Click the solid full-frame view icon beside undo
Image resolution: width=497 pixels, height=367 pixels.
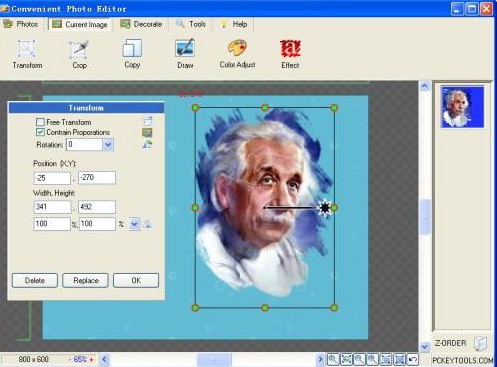(x=399, y=359)
